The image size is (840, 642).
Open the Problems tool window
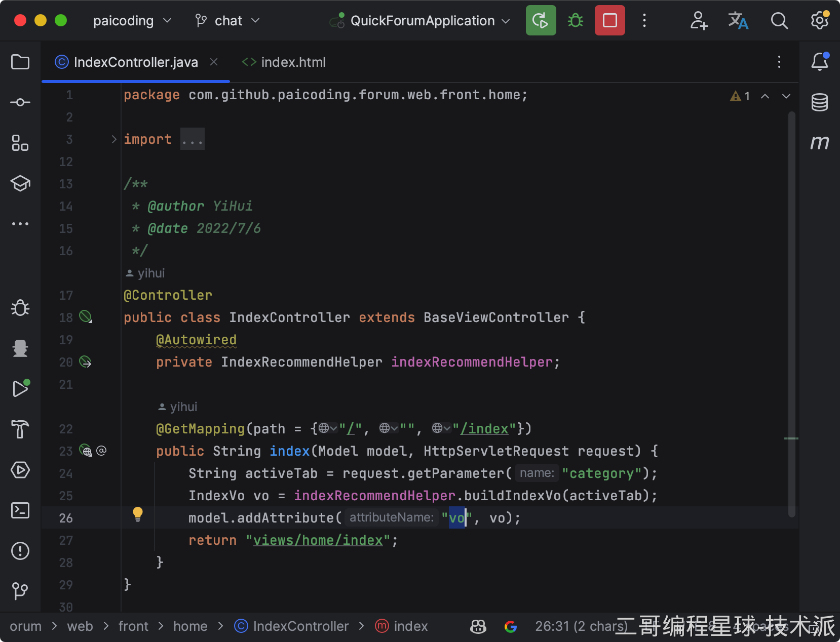pyautogui.click(x=20, y=551)
